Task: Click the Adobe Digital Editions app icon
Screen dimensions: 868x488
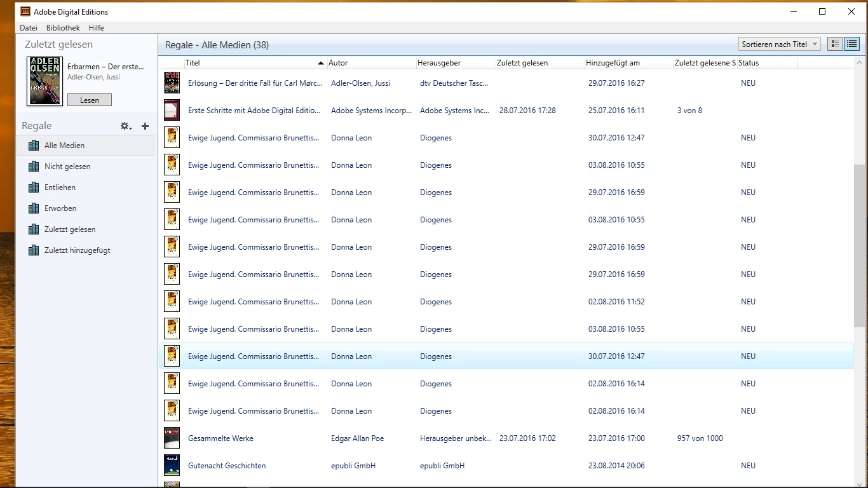Action: 25,11
